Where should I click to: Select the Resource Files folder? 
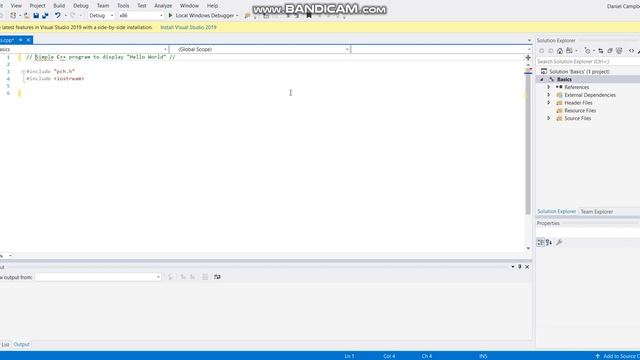pos(580,110)
